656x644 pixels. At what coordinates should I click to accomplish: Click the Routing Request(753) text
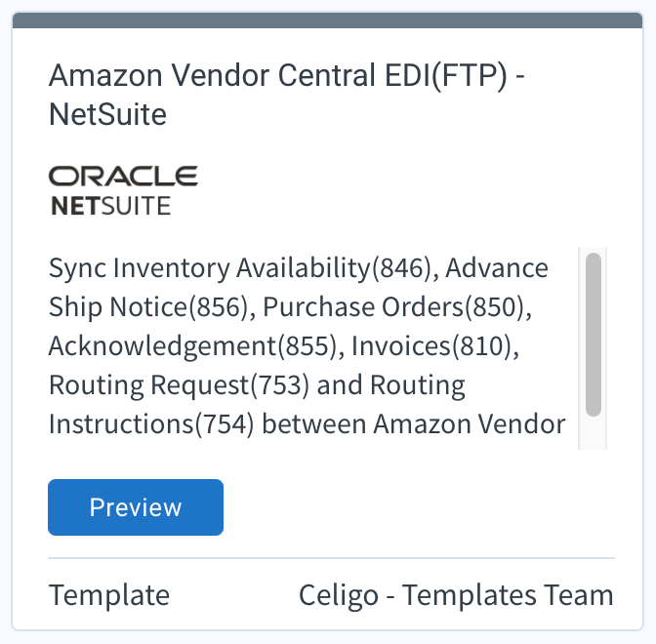179,385
